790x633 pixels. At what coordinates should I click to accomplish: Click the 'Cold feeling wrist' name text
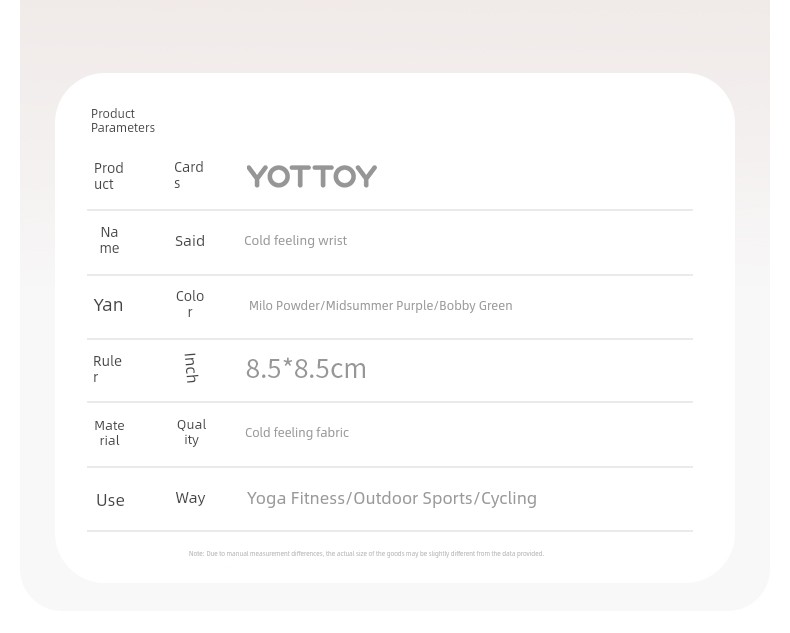point(295,240)
